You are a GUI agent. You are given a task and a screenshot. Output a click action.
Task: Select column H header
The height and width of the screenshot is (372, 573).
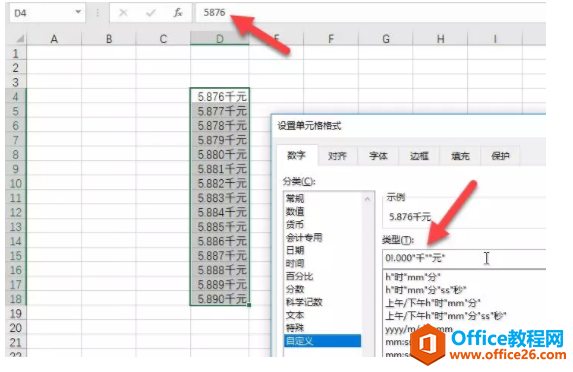coord(440,39)
